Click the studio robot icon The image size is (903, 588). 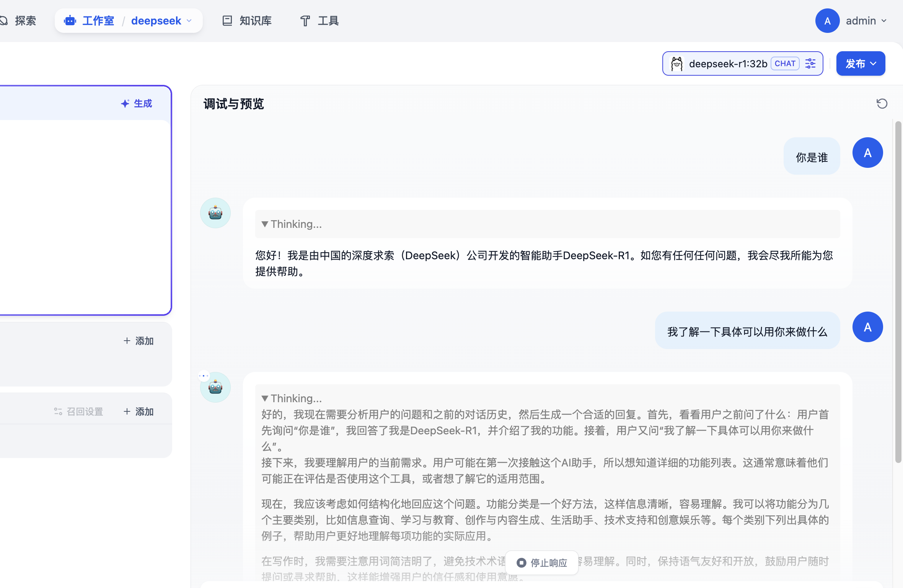coord(70,21)
